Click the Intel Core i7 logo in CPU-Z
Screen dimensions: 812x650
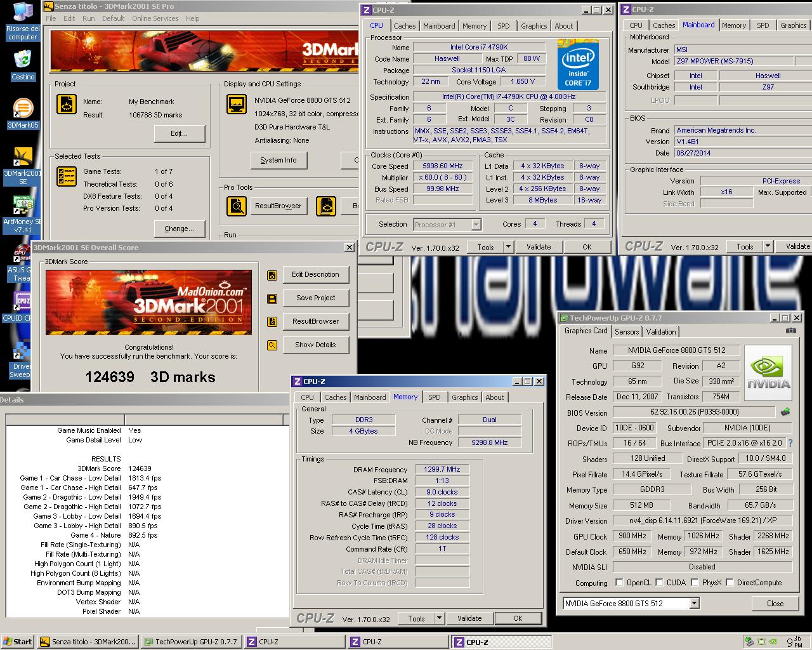pyautogui.click(x=578, y=65)
